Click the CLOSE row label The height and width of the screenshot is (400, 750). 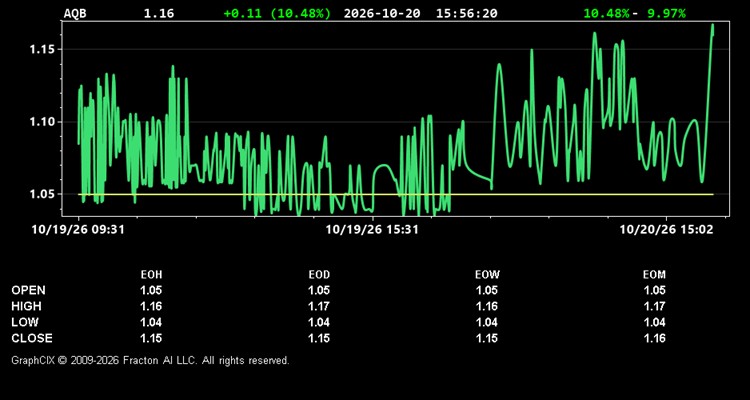point(32,338)
